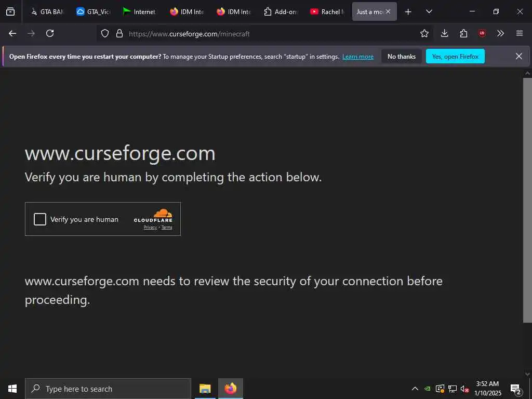Open a new tab
This screenshot has width=532, height=399.
(408, 12)
